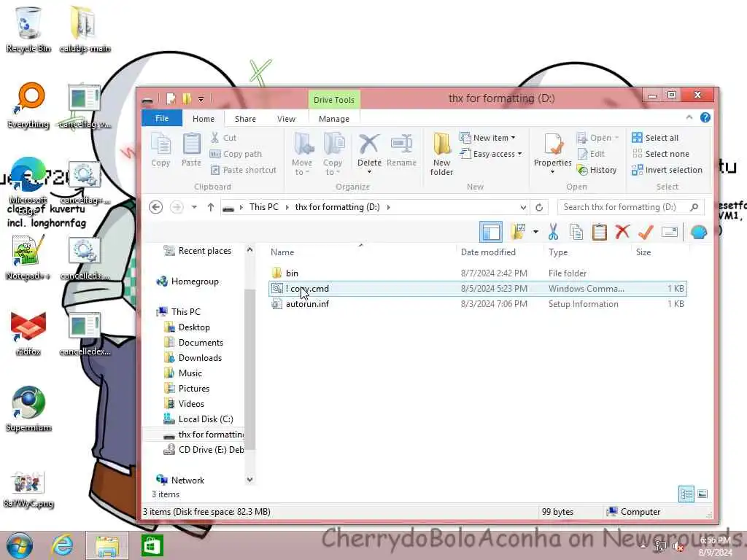Open the Help question mark icon
Screen dimensions: 747x560
click(705, 117)
